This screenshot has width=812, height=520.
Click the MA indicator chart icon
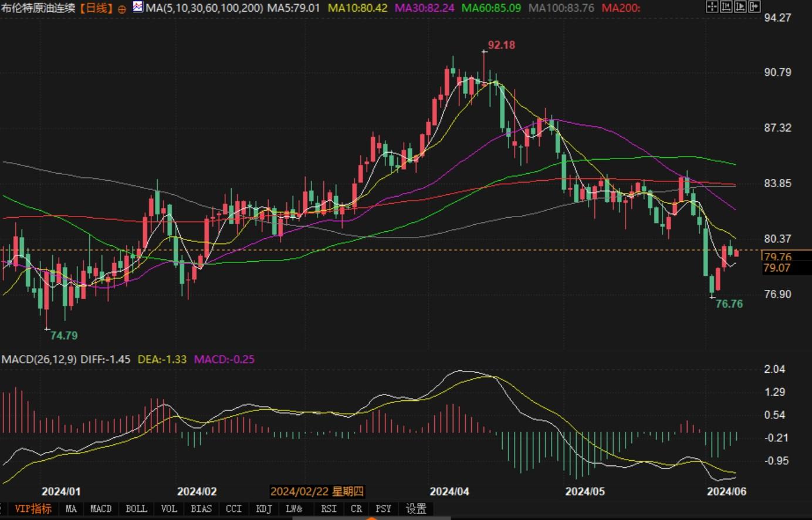click(x=138, y=8)
